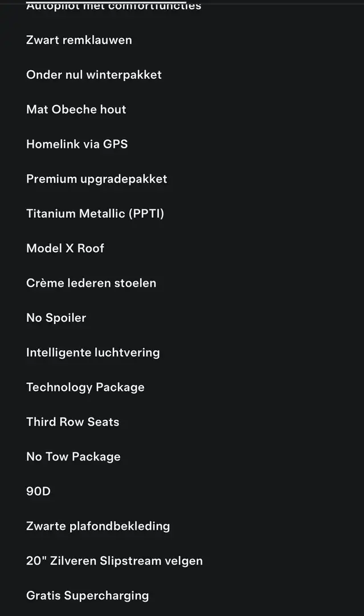364x616 pixels.
Task: Select Titanium Metallic (PPTI) paint entry
Action: [x=95, y=213]
